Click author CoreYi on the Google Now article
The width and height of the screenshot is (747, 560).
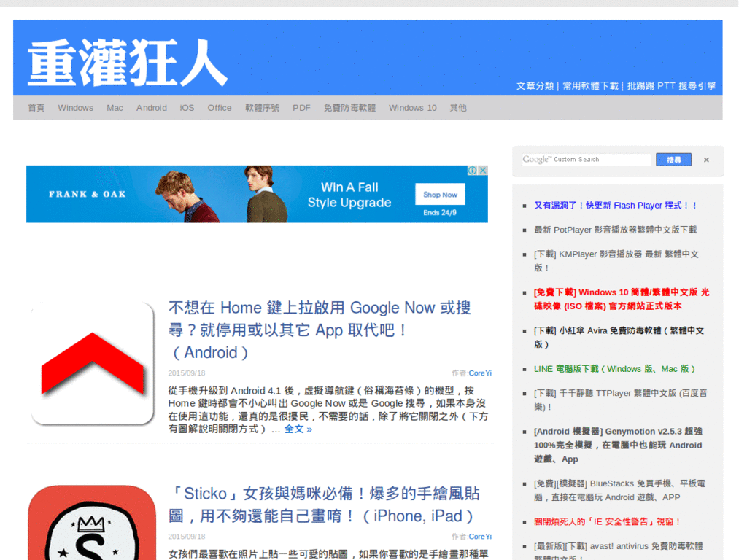pyautogui.click(x=480, y=373)
